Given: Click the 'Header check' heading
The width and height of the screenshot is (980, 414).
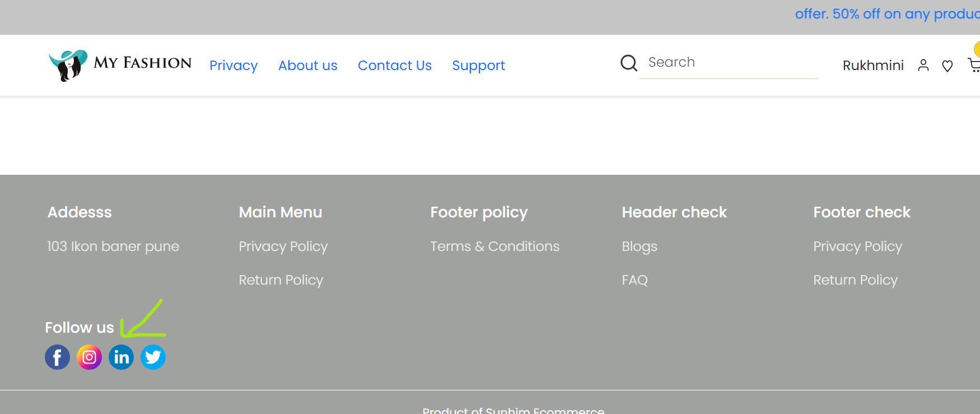Looking at the screenshot, I should click(674, 212).
